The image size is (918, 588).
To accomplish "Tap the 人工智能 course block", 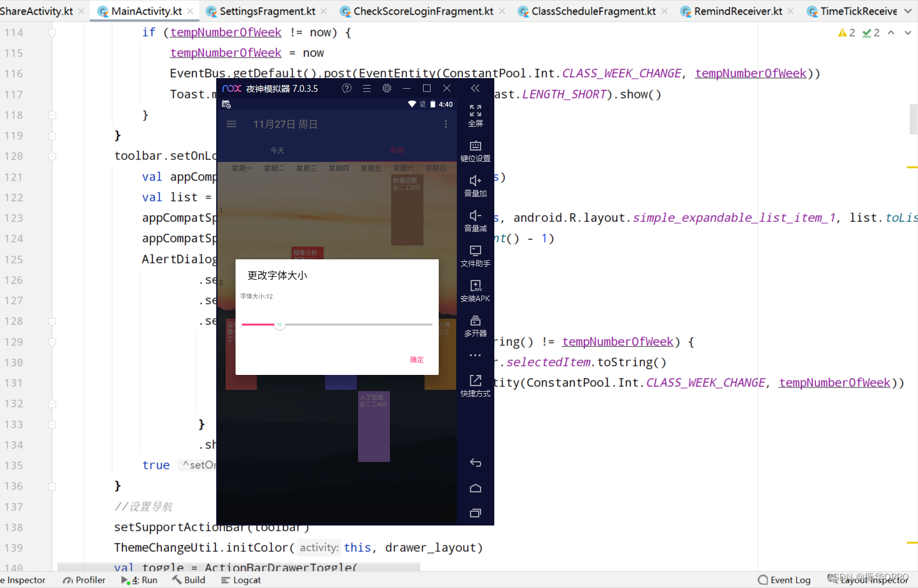I will pos(374,427).
